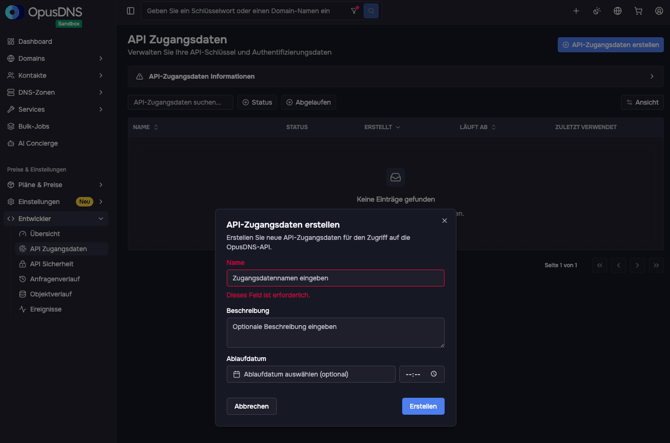Open Übersicht under Entwickler
The height and width of the screenshot is (443, 670).
click(62, 234)
